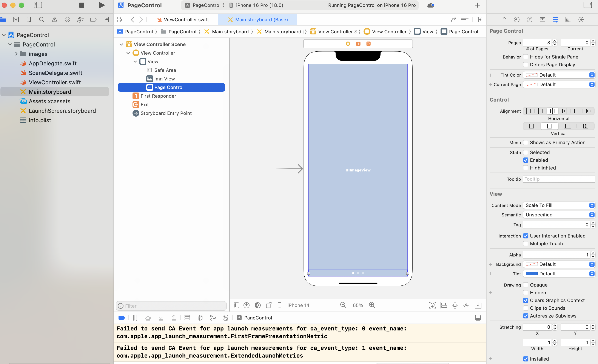The width and height of the screenshot is (598, 364).
Task: Open Assets.xcassets in the navigator
Action: [49, 101]
